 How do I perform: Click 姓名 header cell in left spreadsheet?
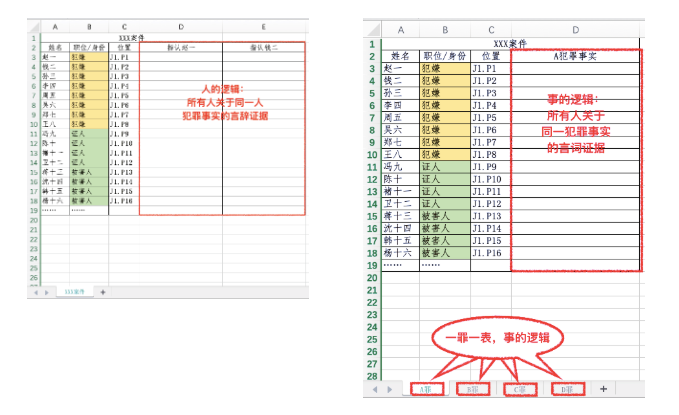55,48
